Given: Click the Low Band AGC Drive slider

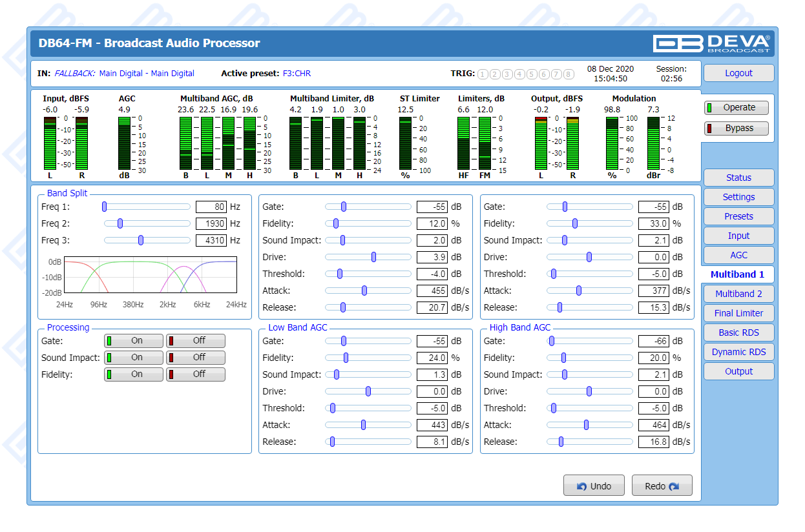Looking at the screenshot, I should (x=368, y=391).
